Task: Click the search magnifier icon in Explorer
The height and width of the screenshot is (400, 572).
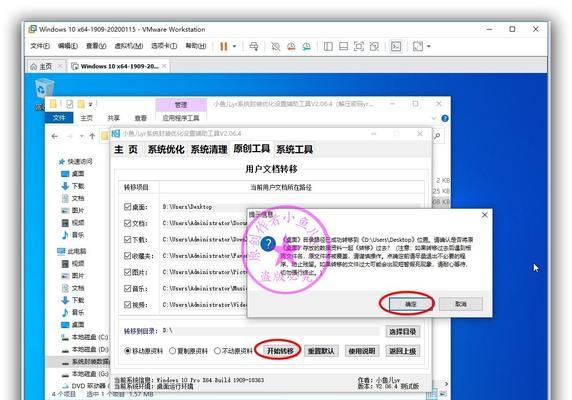Action: tap(437, 136)
